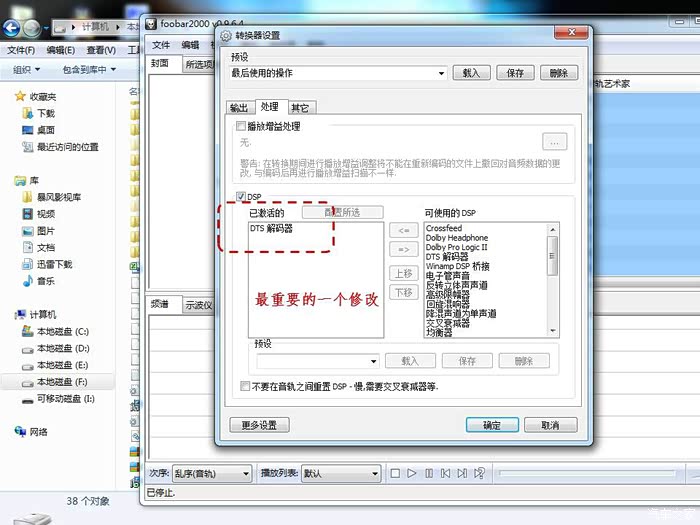Click scrollbar up arrow in 可使用的 DSP
Screen dimensions: 700x525
(553, 229)
